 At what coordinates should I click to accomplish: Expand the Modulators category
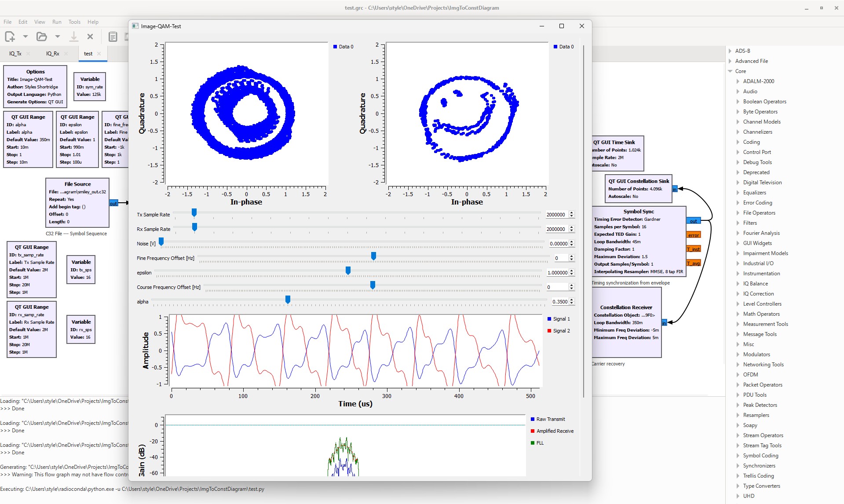pyautogui.click(x=738, y=354)
